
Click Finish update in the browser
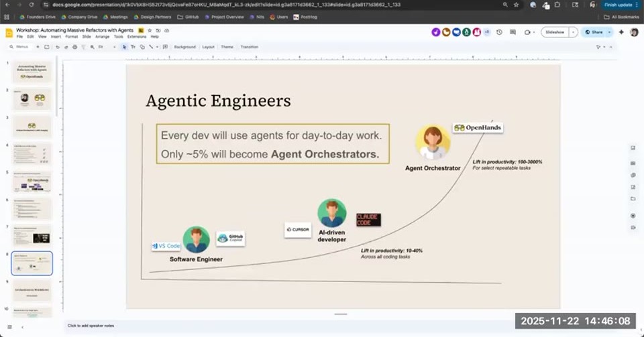click(x=621, y=5)
